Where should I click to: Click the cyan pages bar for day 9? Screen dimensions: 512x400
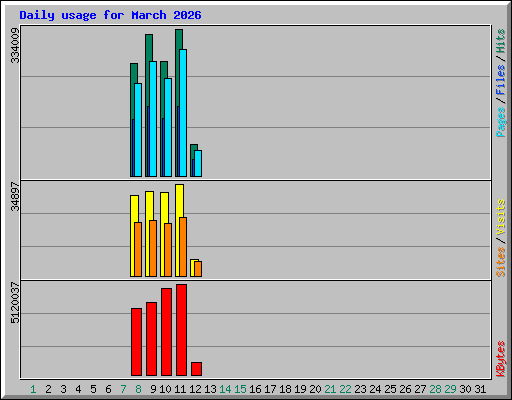(153, 119)
